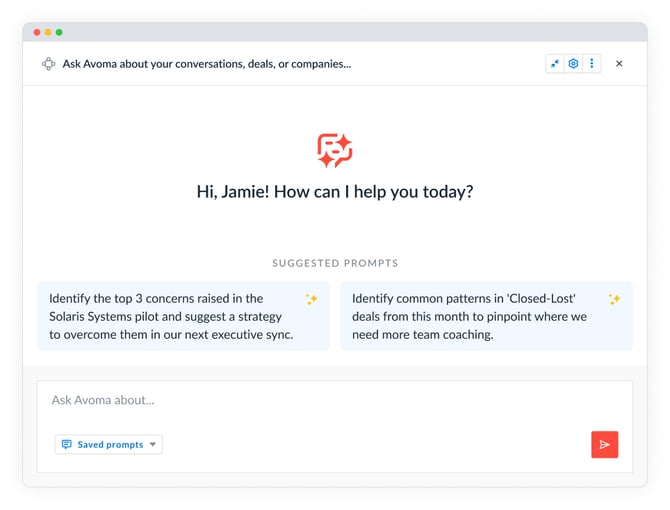Send the message with the red arrow button

click(605, 445)
